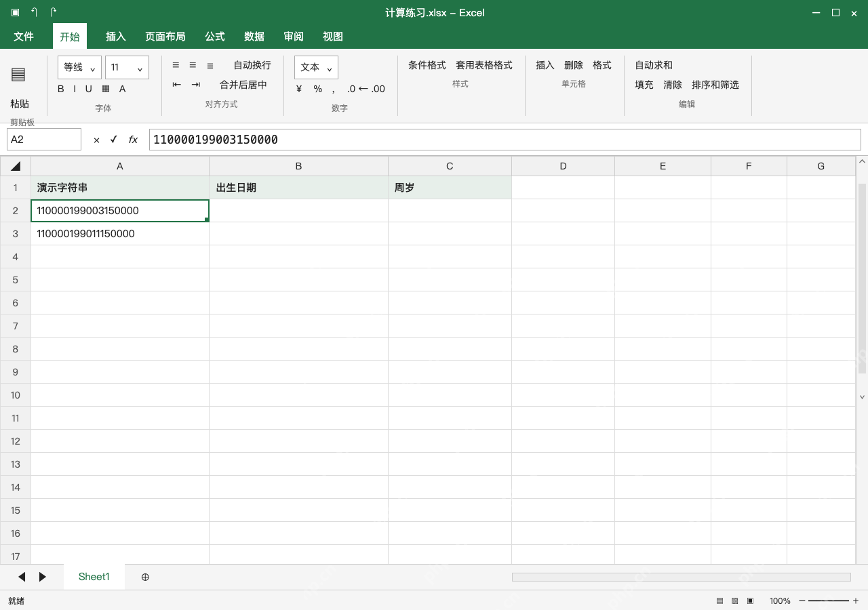
Task: Open the Format as Table (套用表格格式) menu
Action: pyautogui.click(x=484, y=65)
